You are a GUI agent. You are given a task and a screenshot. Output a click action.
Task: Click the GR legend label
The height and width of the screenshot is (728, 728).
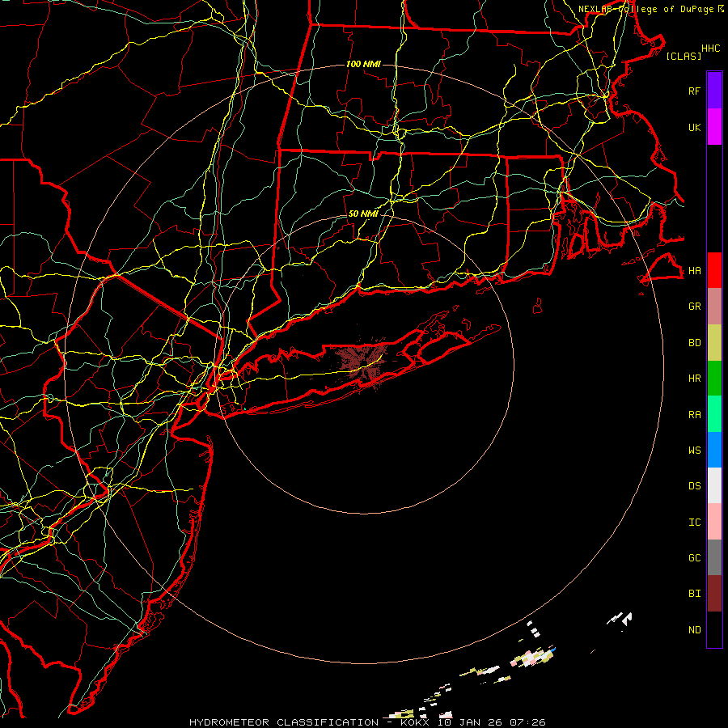pos(694,307)
